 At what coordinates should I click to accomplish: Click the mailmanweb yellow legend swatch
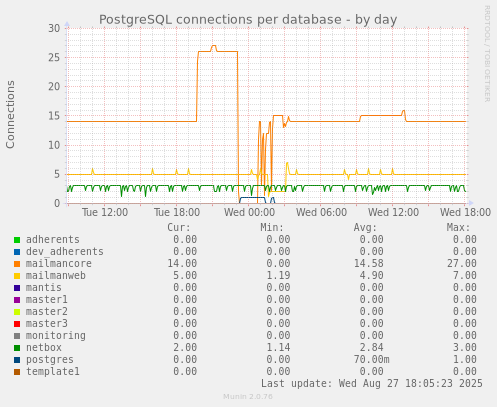click(x=17, y=276)
